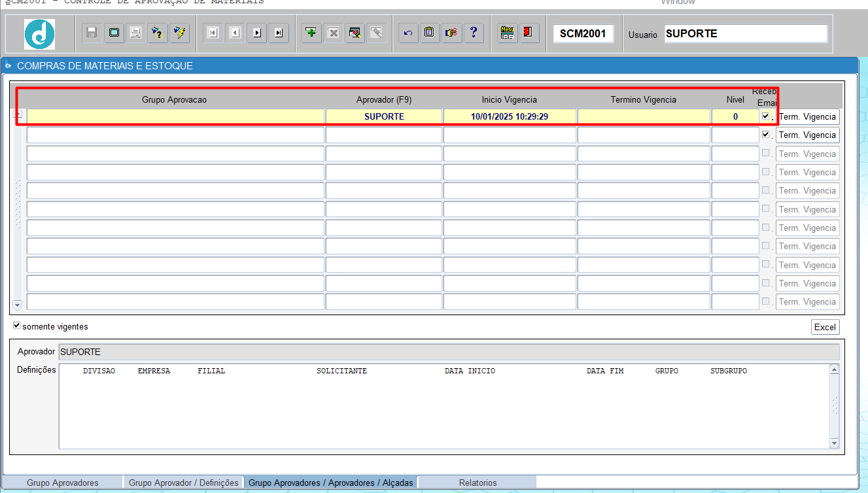Viewport: 868px width, 493px height.
Task: Click Definições list scroll up arrow
Action: coord(834,369)
